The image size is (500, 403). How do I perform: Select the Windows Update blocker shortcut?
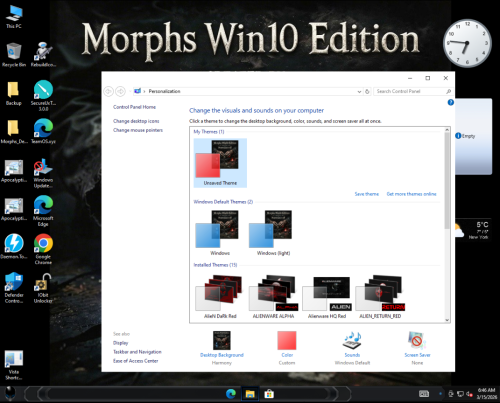click(43, 173)
